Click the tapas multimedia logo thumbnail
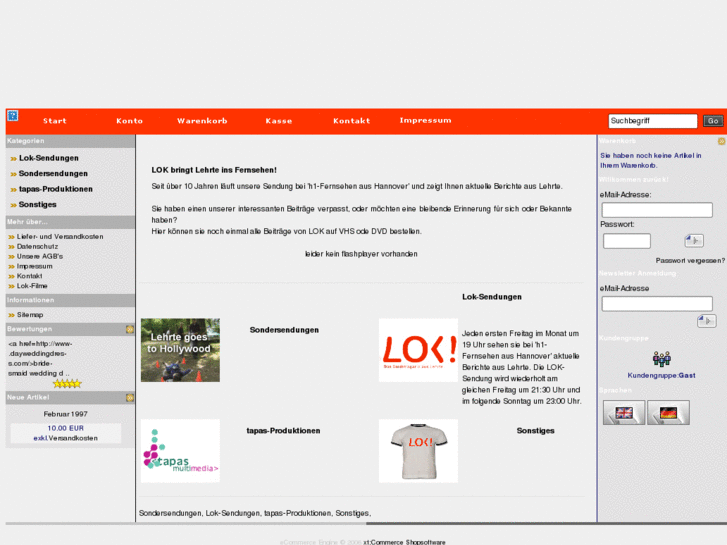This screenshot has height=545, width=727. pyautogui.click(x=180, y=451)
